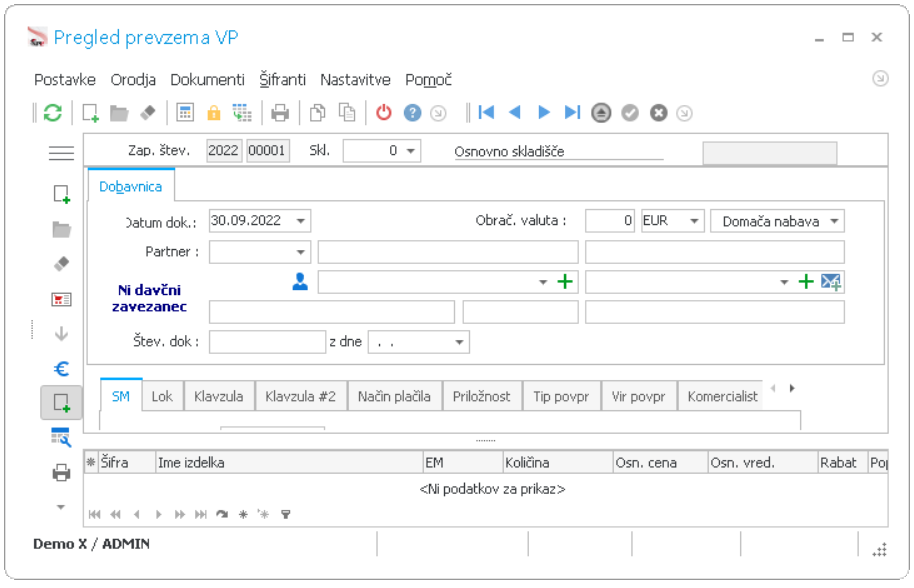Viewport: 914px width, 588px height.
Task: Open the Skl. warehouse dropdown
Action: [411, 151]
